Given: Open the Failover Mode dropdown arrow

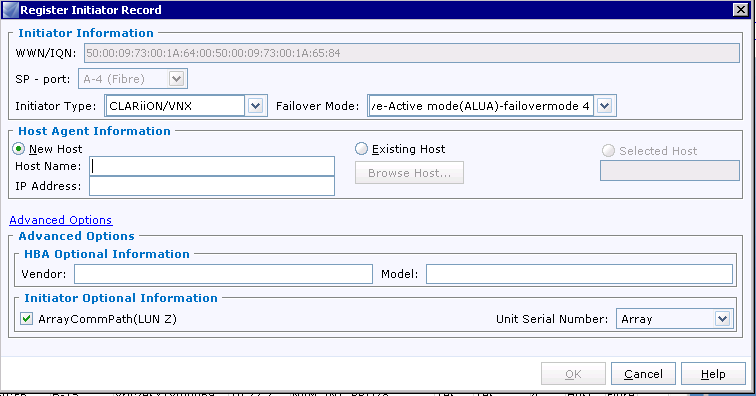Looking at the screenshot, I should click(605, 106).
